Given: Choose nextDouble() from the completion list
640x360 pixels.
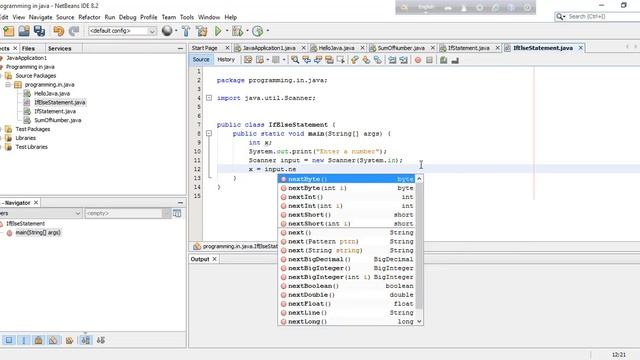Looking at the screenshot, I should tap(347, 295).
